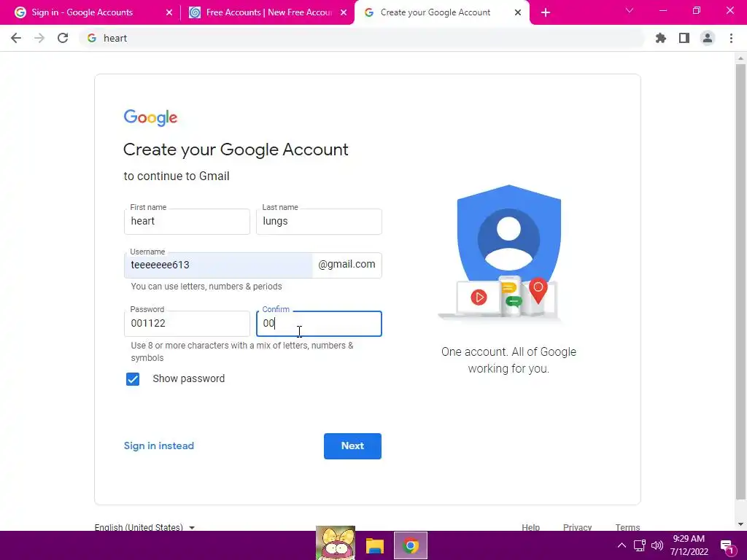Open the Chrome profile avatar

coord(708,38)
